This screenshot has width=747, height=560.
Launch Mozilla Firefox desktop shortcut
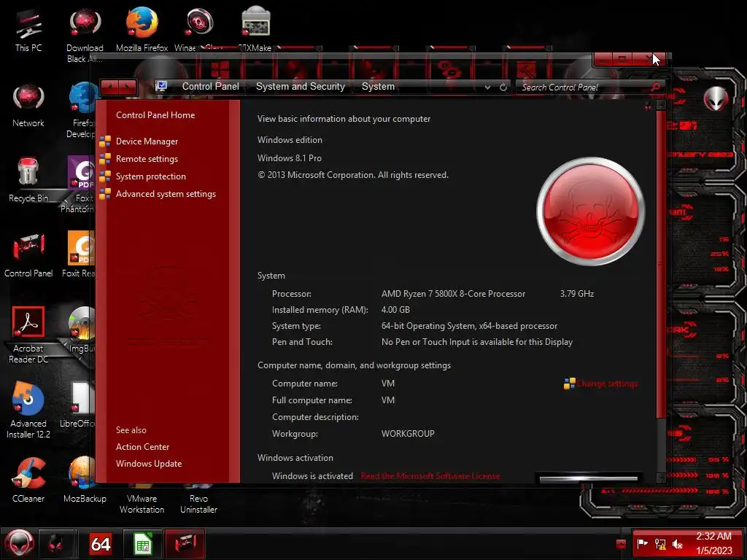[142, 29]
